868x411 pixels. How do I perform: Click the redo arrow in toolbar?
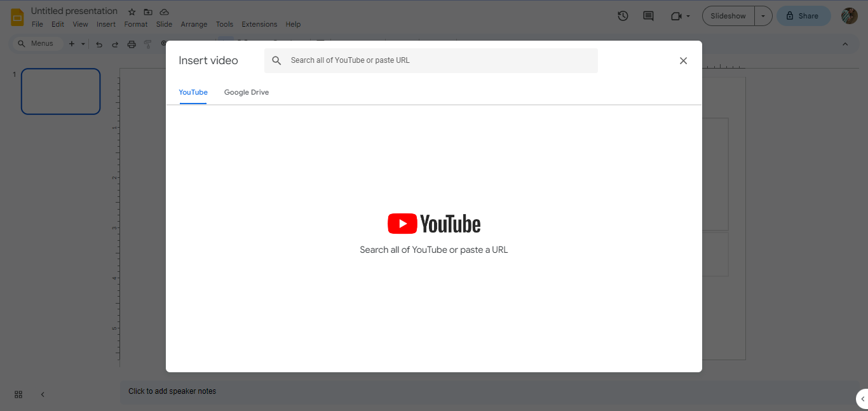pyautogui.click(x=115, y=44)
